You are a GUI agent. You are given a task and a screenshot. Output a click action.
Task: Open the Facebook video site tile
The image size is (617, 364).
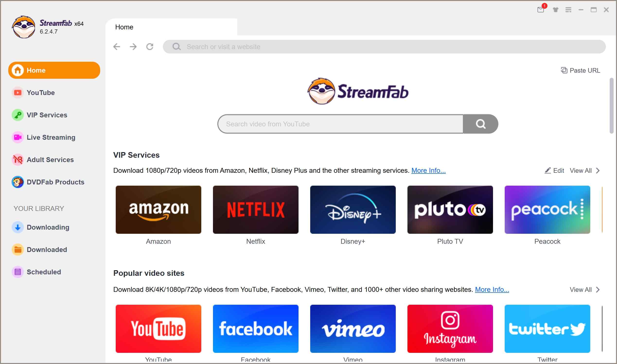[256, 329]
